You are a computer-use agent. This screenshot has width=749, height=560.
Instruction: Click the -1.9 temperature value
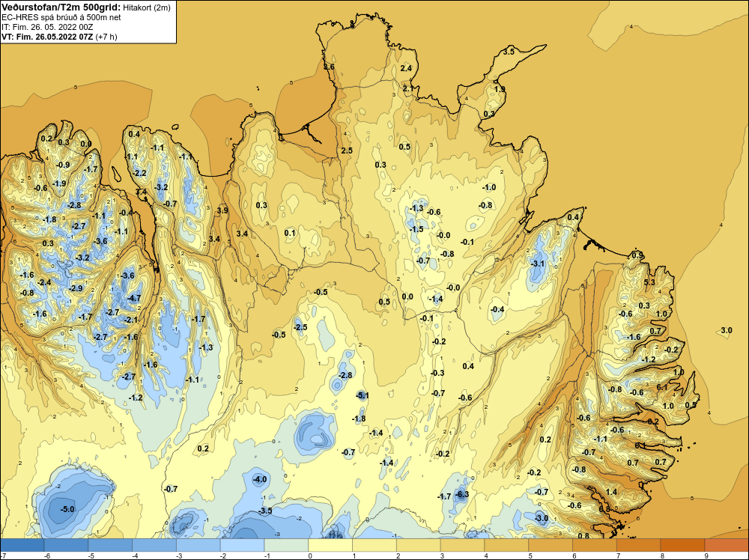[x=58, y=183]
